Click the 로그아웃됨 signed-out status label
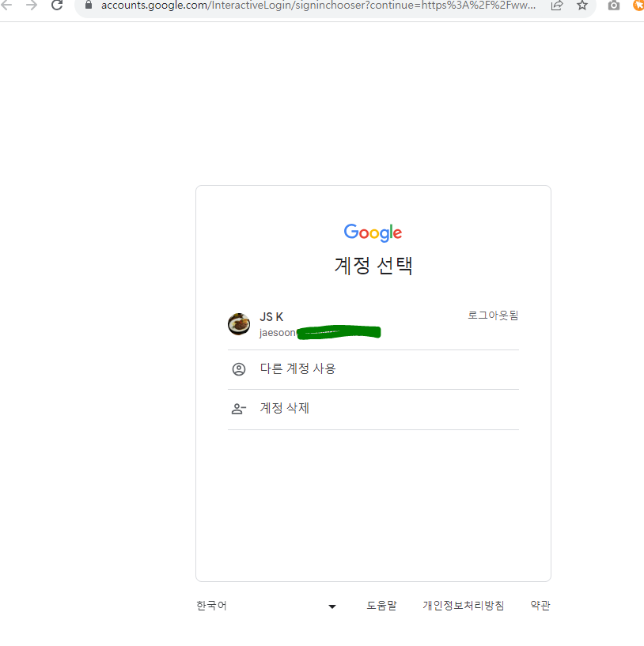This screenshot has width=644, height=646. pyautogui.click(x=493, y=315)
